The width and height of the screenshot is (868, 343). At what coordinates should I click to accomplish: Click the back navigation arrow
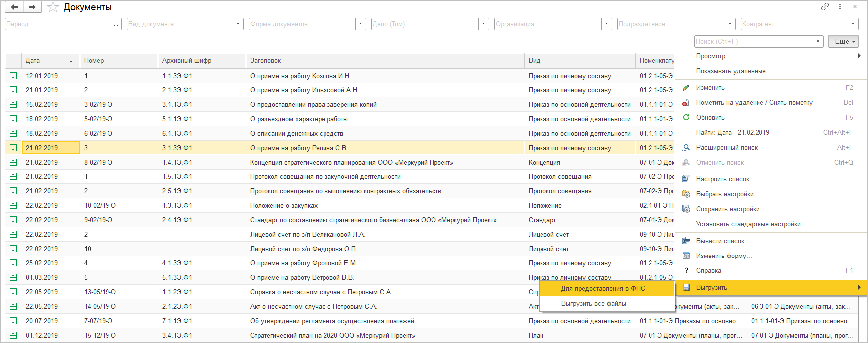pos(14,7)
